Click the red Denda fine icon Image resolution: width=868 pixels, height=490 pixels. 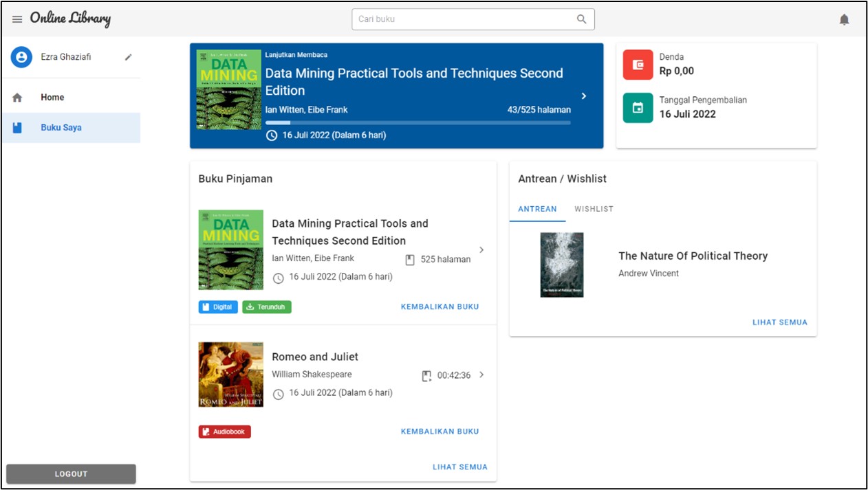[x=637, y=63]
